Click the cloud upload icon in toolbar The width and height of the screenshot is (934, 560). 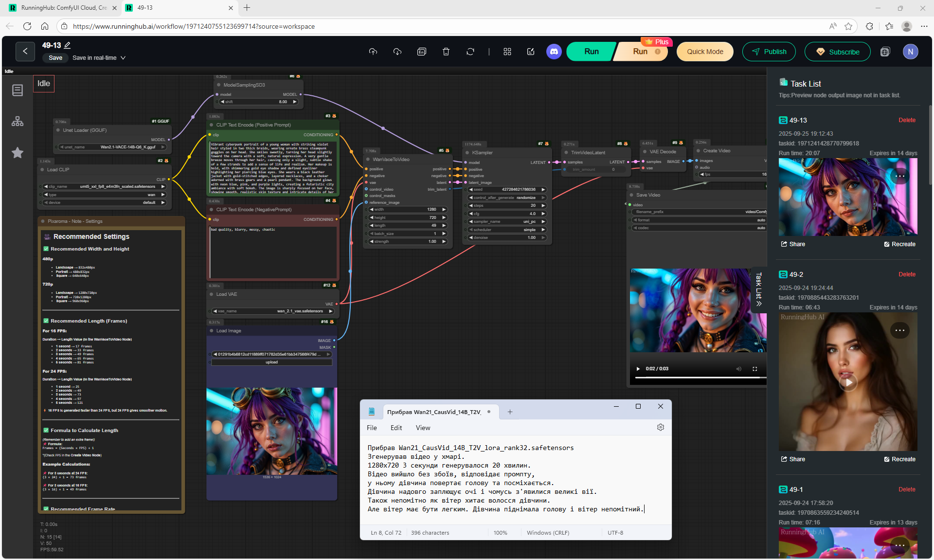click(373, 52)
